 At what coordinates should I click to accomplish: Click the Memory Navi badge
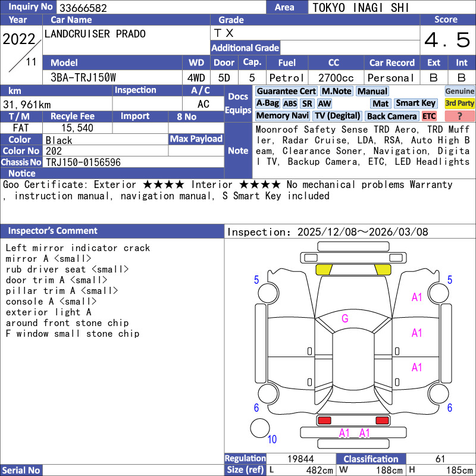tap(283, 116)
